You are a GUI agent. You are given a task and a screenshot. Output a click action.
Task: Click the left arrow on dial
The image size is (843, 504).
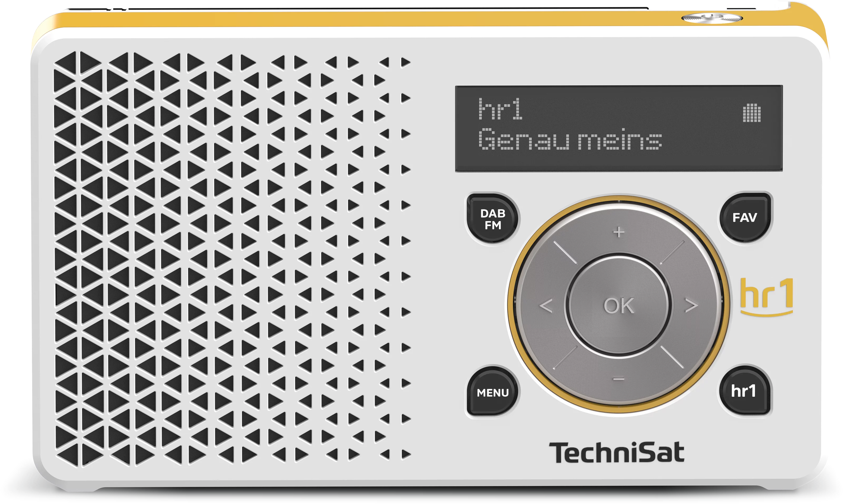pos(546,306)
